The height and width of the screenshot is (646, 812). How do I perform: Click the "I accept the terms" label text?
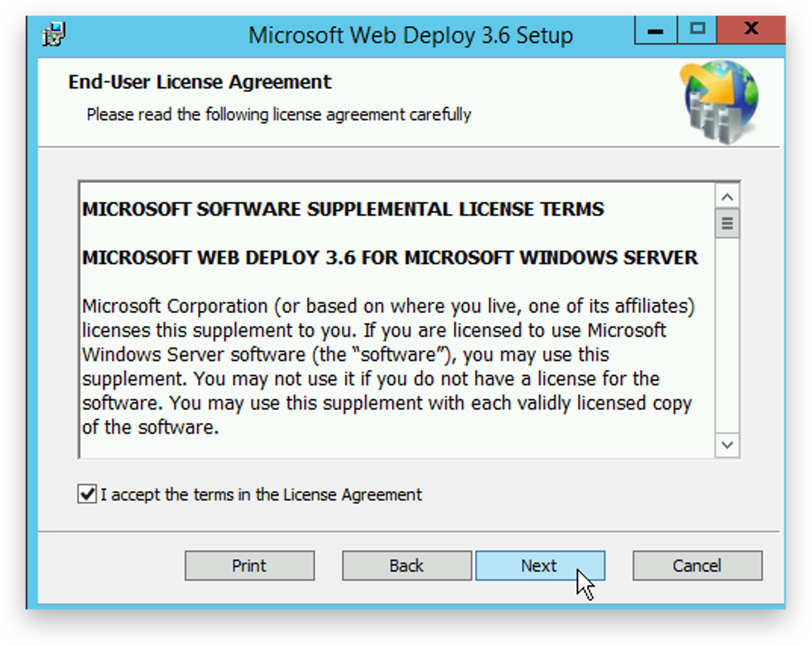(261, 495)
